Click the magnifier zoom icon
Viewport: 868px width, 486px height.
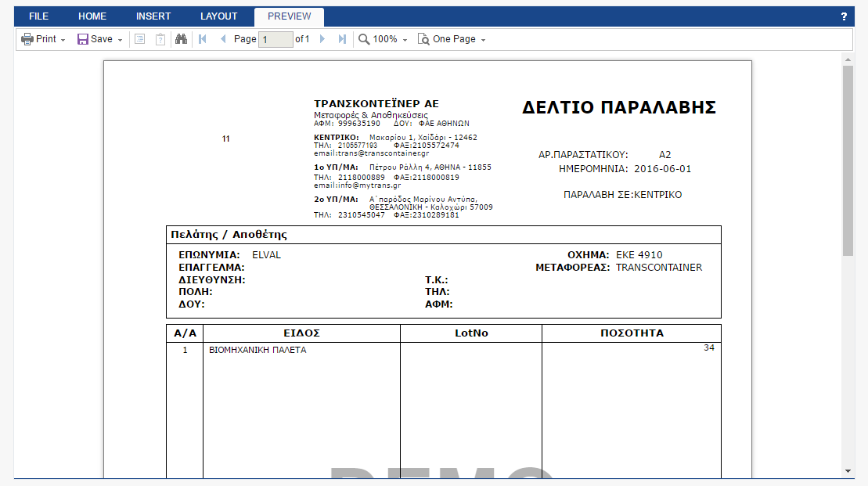click(364, 39)
